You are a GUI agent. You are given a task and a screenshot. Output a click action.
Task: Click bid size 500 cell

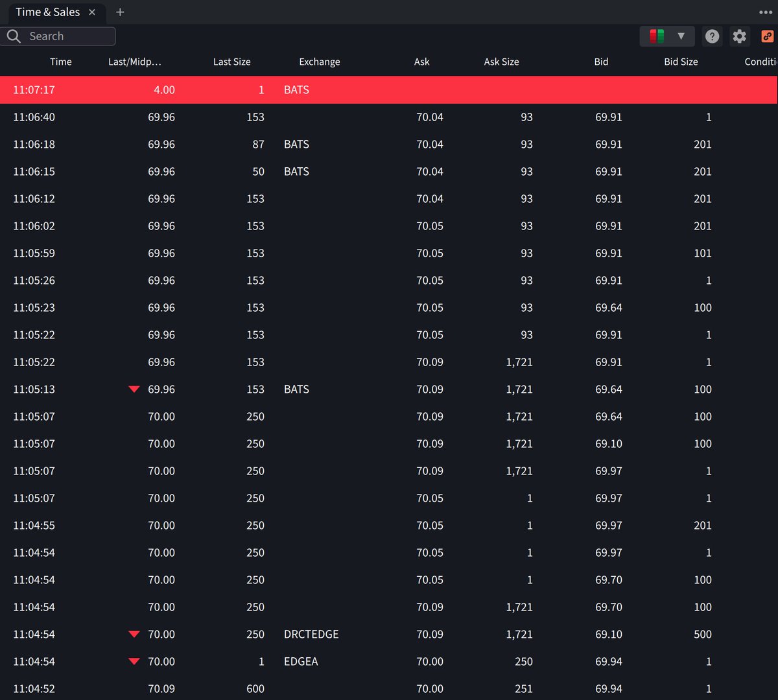(x=703, y=635)
